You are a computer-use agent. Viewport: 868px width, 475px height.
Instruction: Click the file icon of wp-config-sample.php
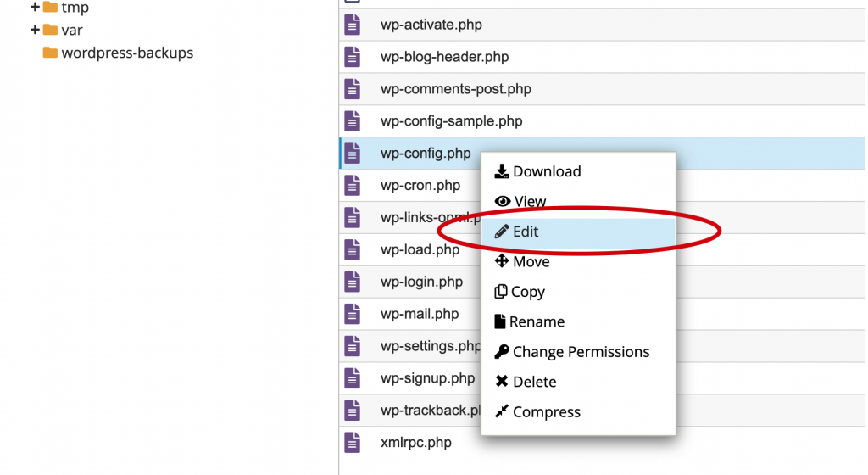tap(352, 120)
